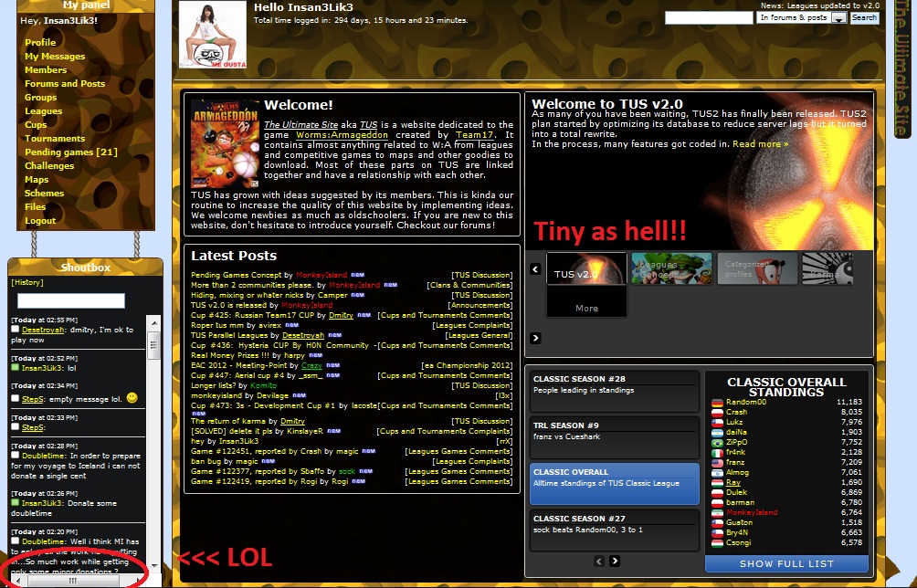Image resolution: width=917 pixels, height=588 pixels.
Task: Focus the search text field at the top
Action: point(709,18)
